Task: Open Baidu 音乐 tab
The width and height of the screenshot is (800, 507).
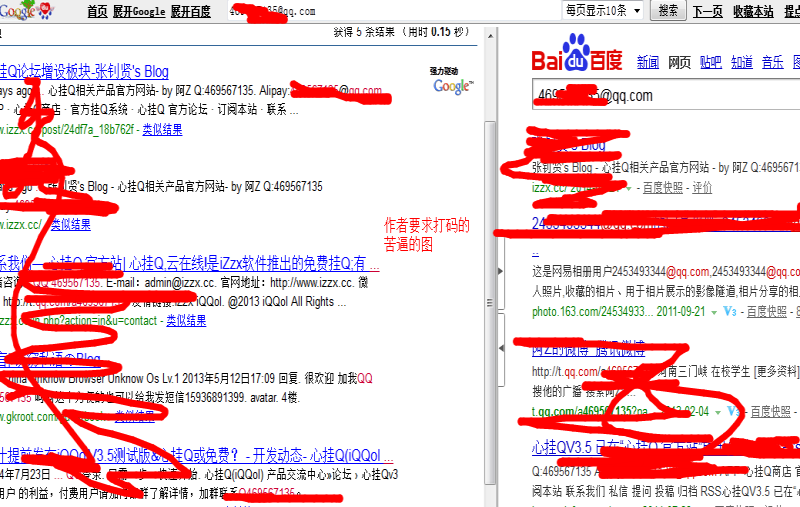Action: (x=773, y=62)
